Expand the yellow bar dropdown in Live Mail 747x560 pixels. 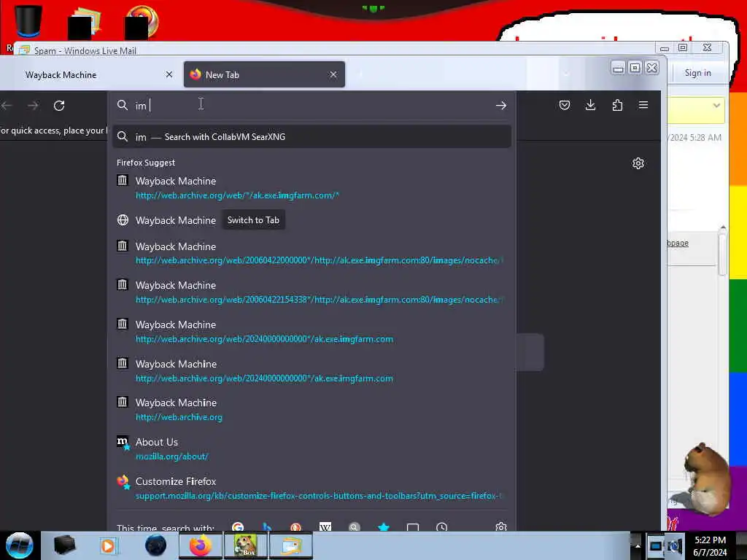[x=716, y=105]
